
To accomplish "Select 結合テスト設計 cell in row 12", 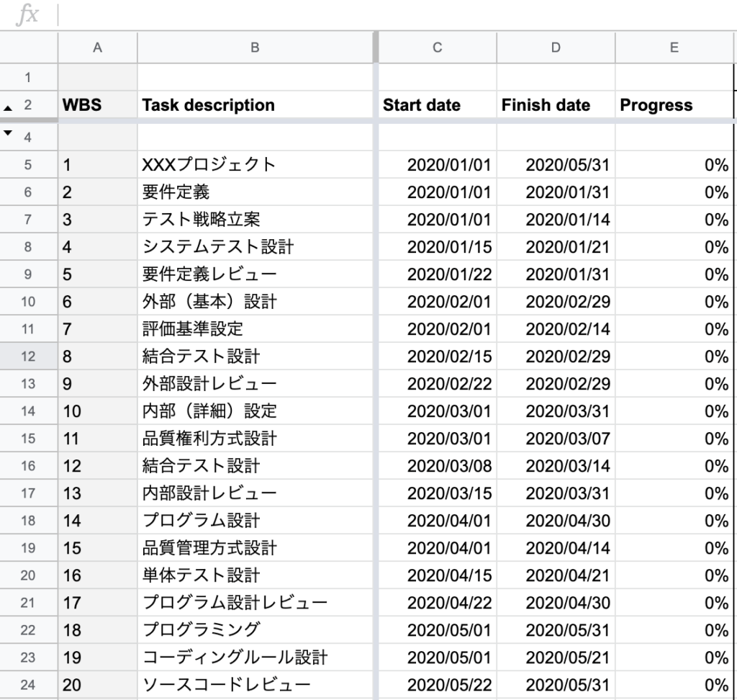I will tap(255, 356).
